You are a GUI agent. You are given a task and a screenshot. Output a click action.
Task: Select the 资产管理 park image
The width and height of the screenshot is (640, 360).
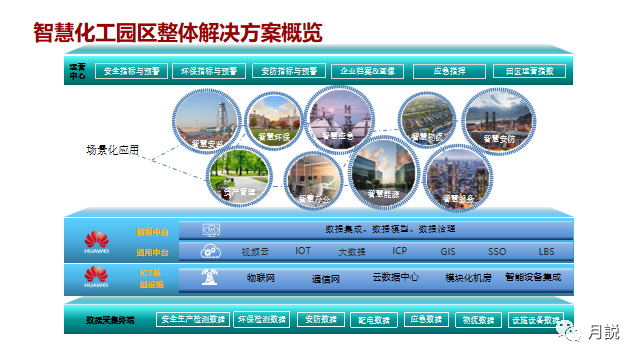click(x=239, y=176)
